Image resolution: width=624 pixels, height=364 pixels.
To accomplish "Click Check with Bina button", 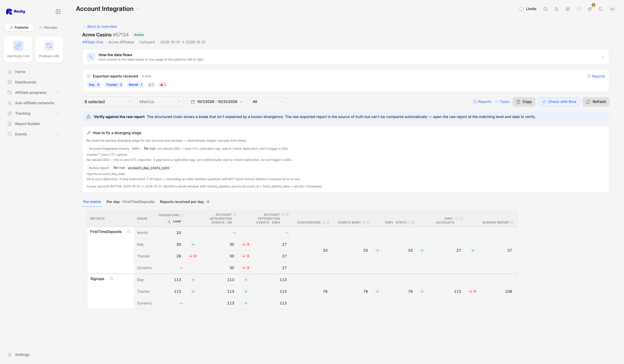I will (x=559, y=102).
